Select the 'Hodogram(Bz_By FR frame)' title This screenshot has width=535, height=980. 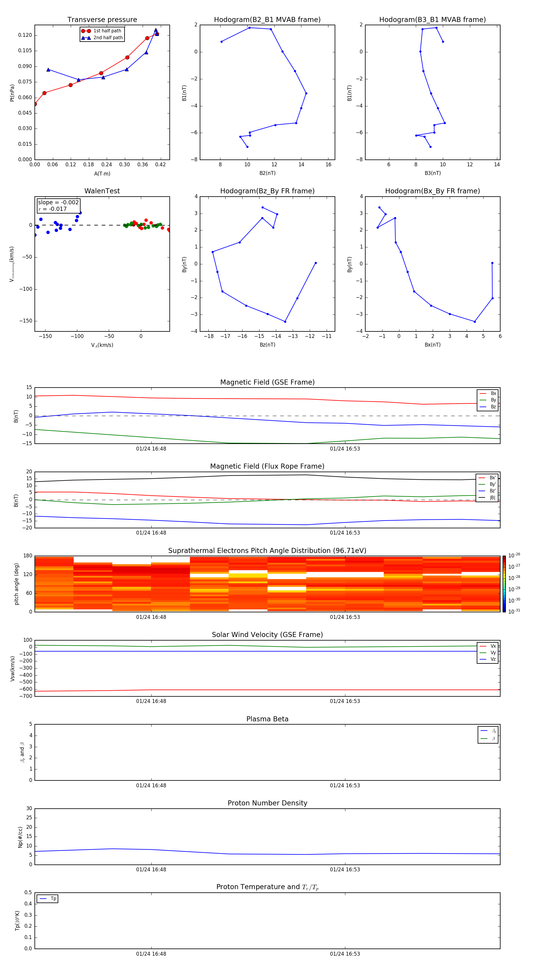pos(267,191)
